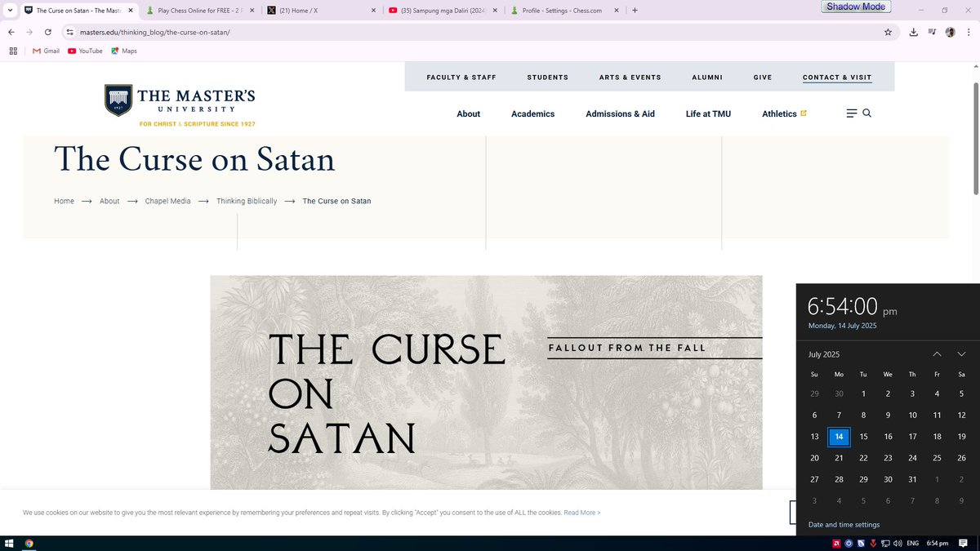Select July 31 in the calendar
Screen dimensions: 980x551
coord(912,479)
